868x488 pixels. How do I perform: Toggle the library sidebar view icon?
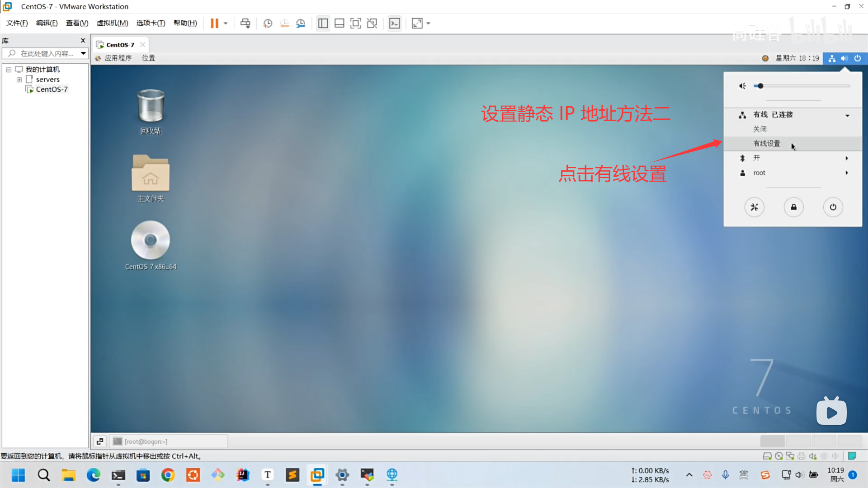click(323, 23)
